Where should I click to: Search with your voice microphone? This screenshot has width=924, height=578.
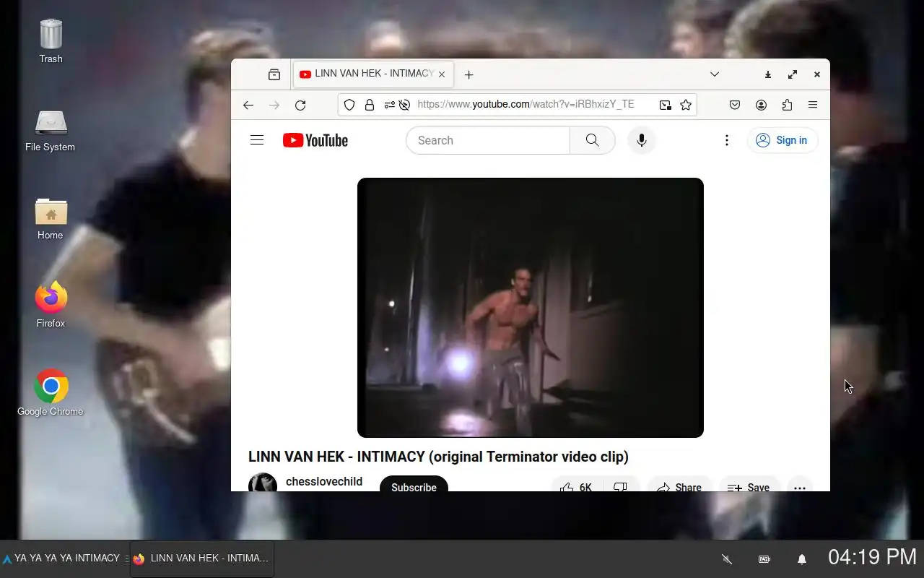[x=642, y=140]
